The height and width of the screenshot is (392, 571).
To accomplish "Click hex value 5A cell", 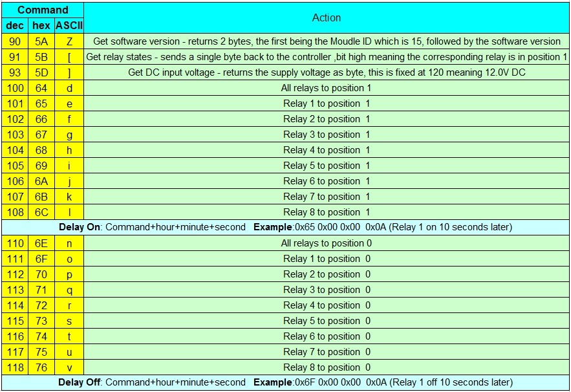I will pyautogui.click(x=41, y=41).
